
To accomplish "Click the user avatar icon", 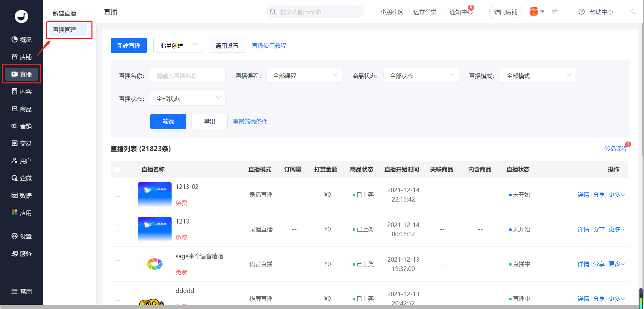I will pos(534,12).
